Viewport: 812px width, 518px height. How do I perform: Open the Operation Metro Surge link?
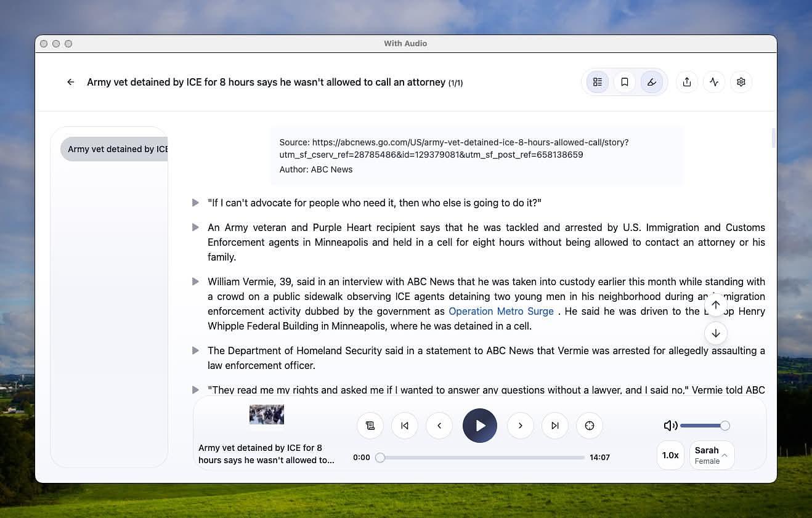(501, 311)
